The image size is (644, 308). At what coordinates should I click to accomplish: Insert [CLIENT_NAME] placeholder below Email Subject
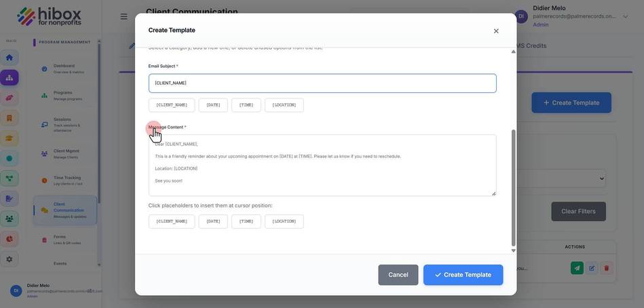(x=172, y=105)
